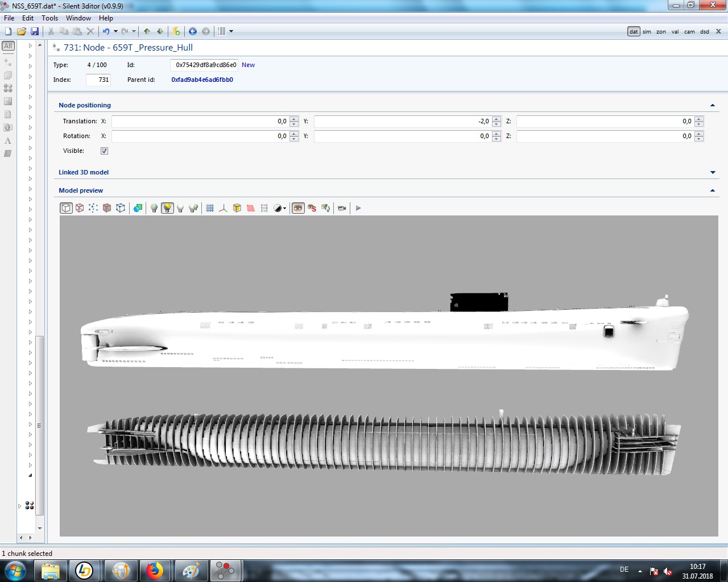Screen dimensions: 728x582
Task: Switch to the dsd file view
Action: (x=705, y=32)
